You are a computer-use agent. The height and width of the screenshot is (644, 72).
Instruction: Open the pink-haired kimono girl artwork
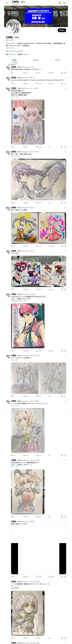[28, 122]
